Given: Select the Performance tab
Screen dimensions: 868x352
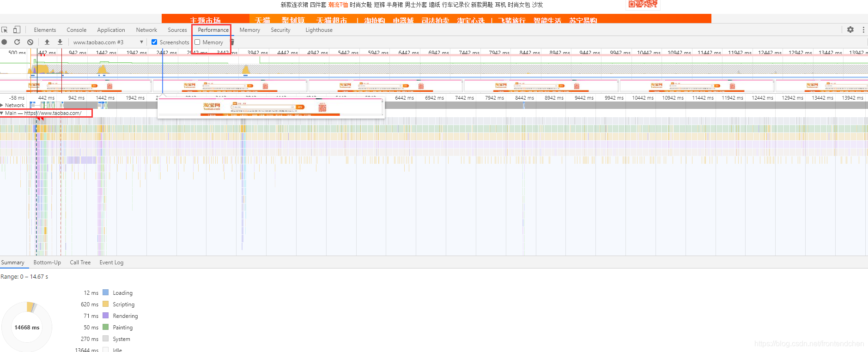Looking at the screenshot, I should (x=213, y=30).
